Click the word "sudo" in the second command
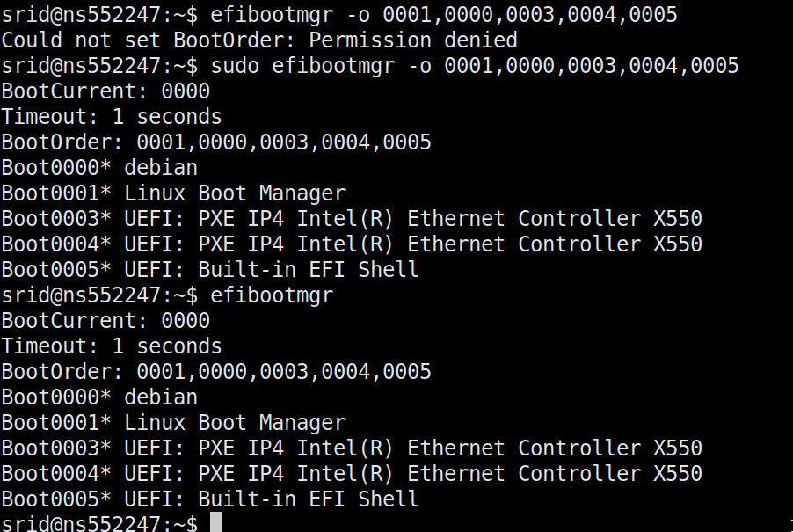Viewport: 793px width, 532px height. [x=234, y=66]
